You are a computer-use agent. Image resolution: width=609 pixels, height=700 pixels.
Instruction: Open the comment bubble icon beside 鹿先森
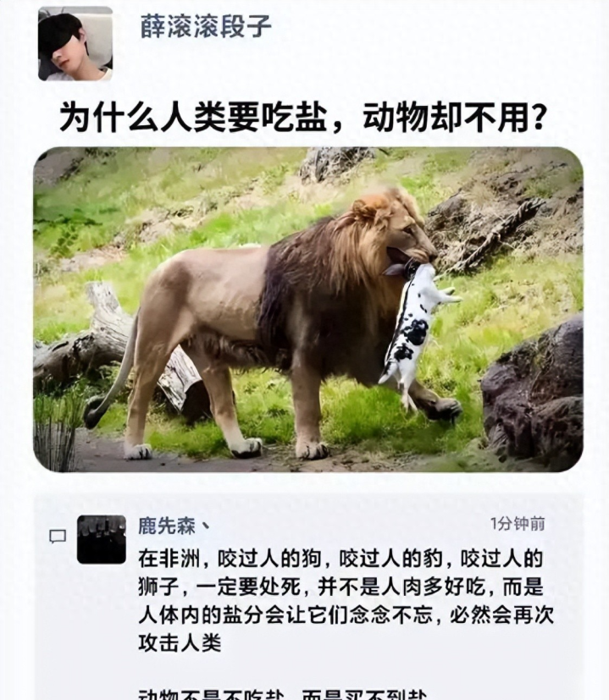tap(58, 536)
